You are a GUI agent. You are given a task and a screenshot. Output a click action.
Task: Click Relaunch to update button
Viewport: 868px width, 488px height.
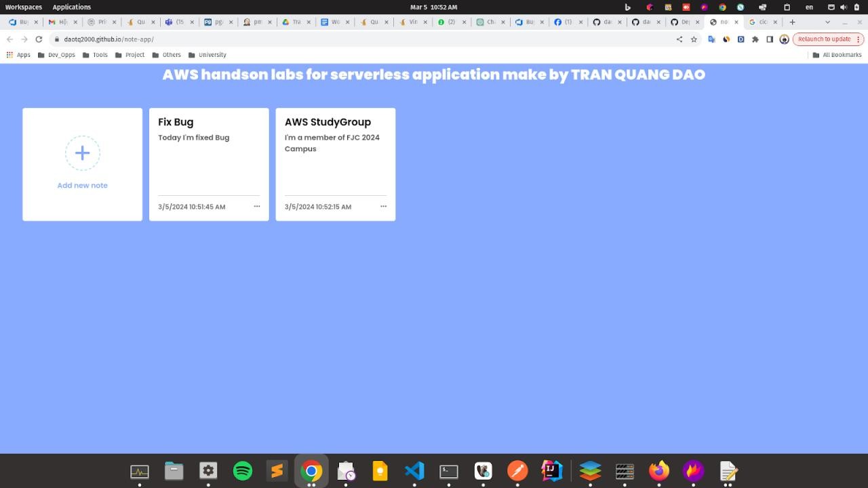click(x=824, y=39)
